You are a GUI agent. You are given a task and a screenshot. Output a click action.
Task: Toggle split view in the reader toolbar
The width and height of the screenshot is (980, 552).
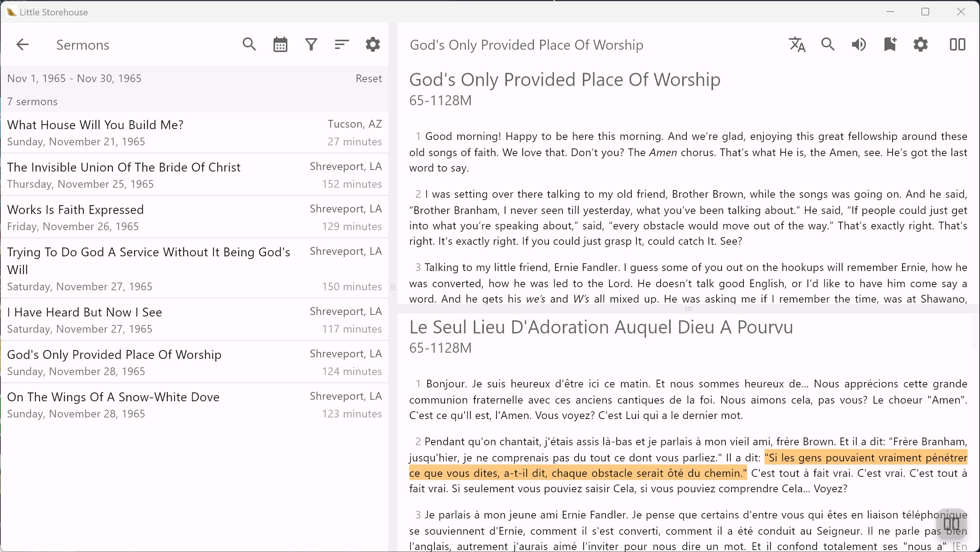[x=957, y=45]
